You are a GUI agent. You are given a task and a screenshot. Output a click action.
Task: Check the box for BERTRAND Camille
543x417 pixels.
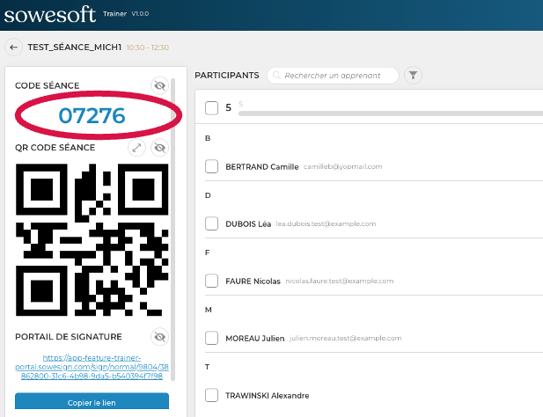point(211,166)
